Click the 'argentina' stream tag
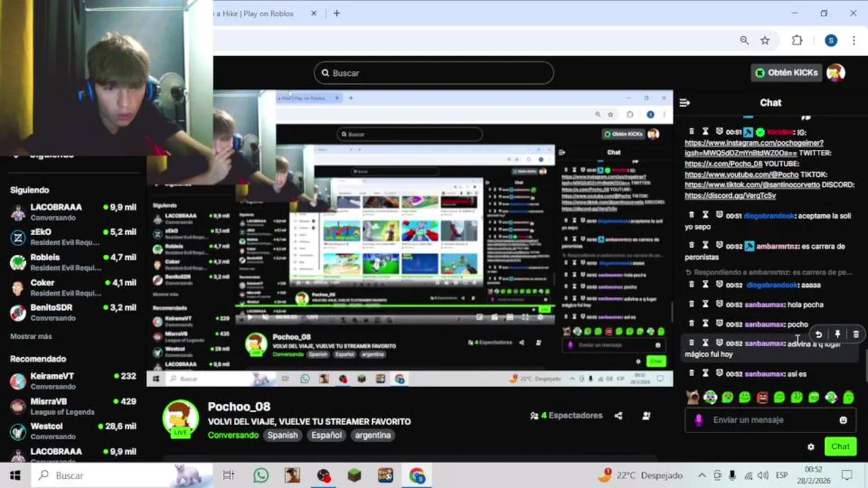 click(373, 435)
